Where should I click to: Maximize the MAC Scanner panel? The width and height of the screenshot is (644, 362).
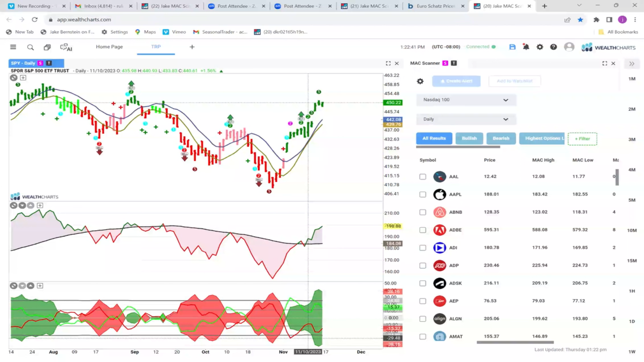[604, 63]
